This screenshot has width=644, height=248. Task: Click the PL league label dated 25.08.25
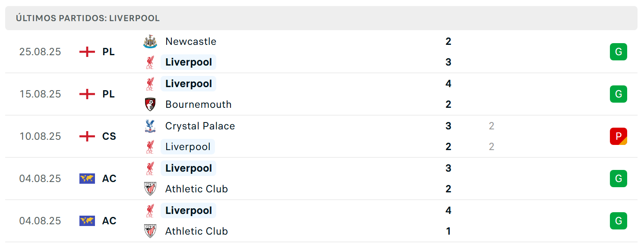(109, 52)
